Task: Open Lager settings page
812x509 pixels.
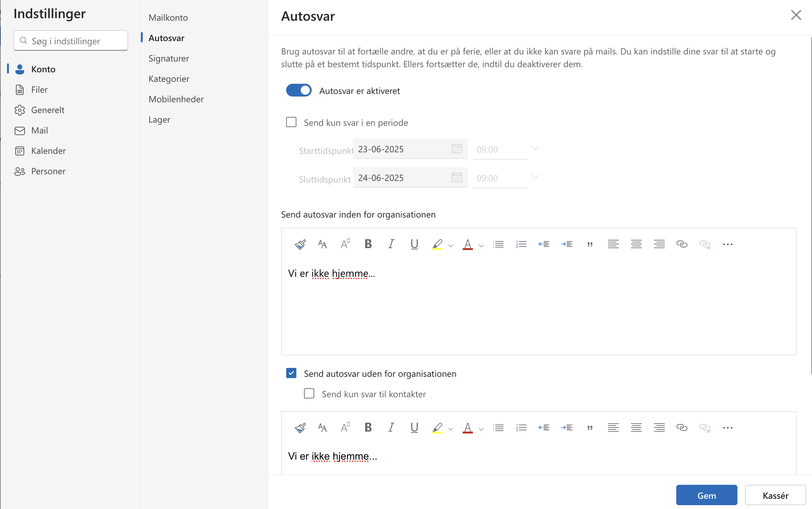Action: click(159, 119)
